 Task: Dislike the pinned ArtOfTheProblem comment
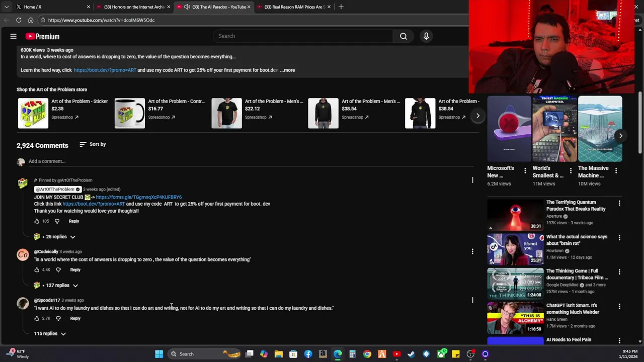click(x=57, y=221)
